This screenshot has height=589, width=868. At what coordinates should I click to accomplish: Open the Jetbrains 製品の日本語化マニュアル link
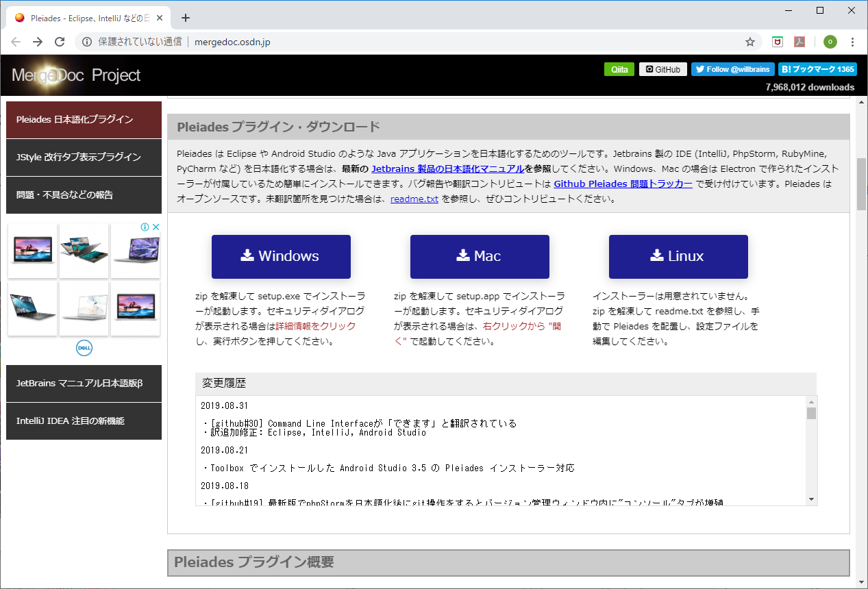point(448,168)
